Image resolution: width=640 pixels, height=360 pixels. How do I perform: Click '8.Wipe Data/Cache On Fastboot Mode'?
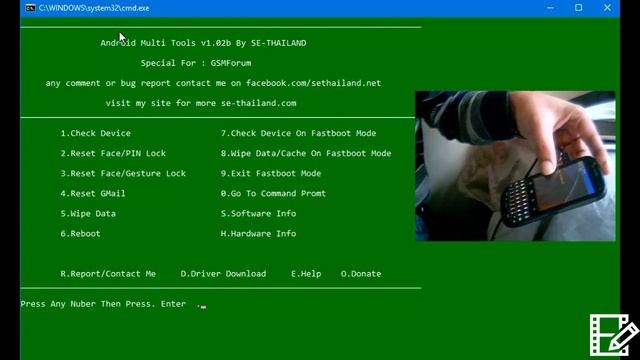[x=306, y=153]
